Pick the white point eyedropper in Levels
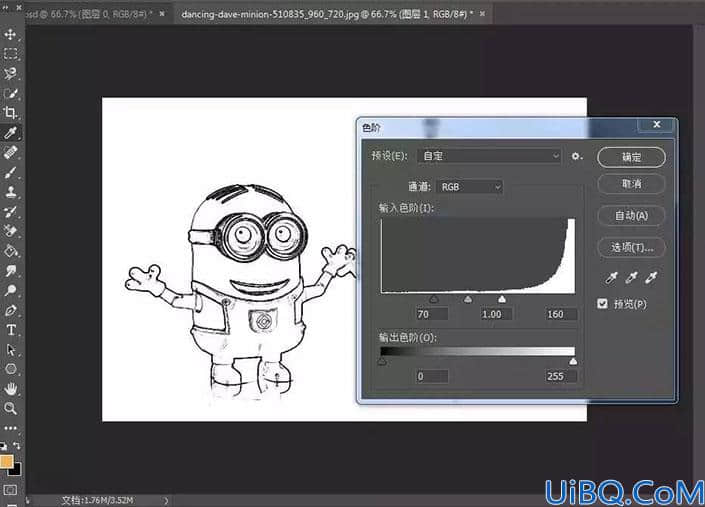This screenshot has height=507, width=705. click(651, 278)
